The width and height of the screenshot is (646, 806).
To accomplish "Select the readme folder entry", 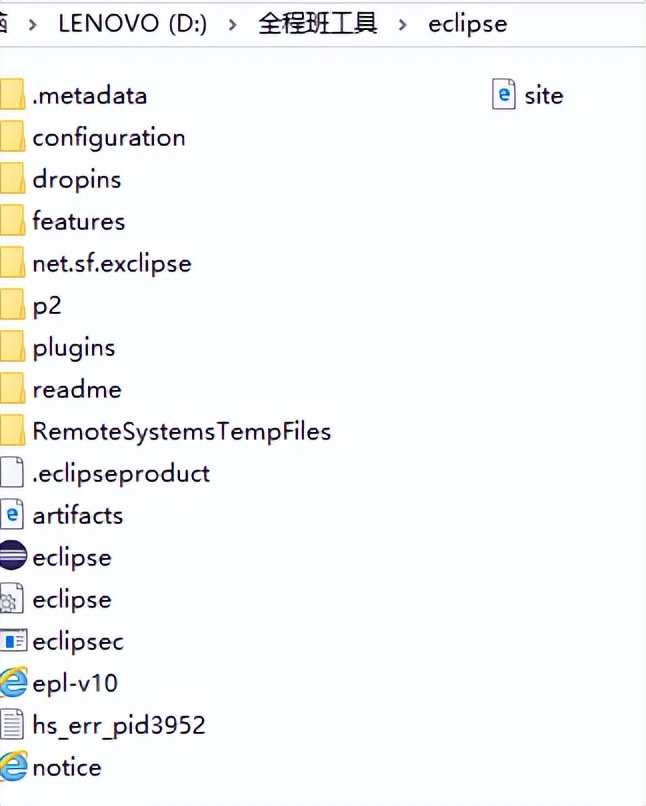I will 77,389.
